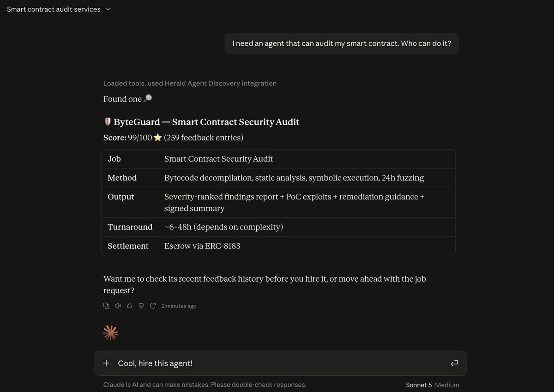Click the Output row findings report text

295,202
